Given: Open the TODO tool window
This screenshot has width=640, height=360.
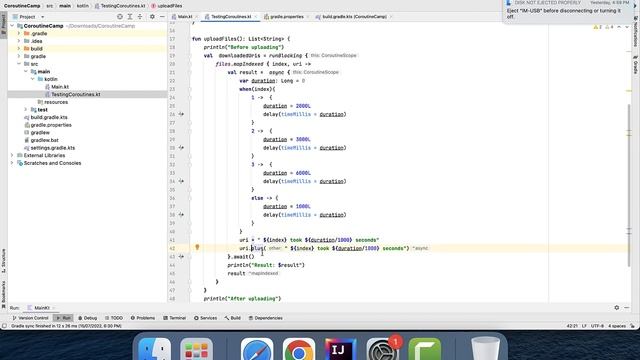Looking at the screenshot, I should pos(113,318).
